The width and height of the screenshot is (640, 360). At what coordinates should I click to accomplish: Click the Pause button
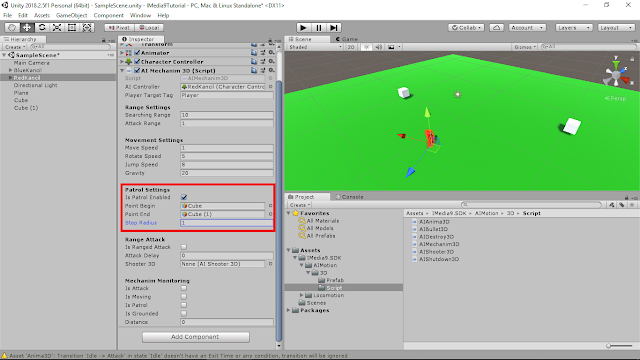point(318,27)
